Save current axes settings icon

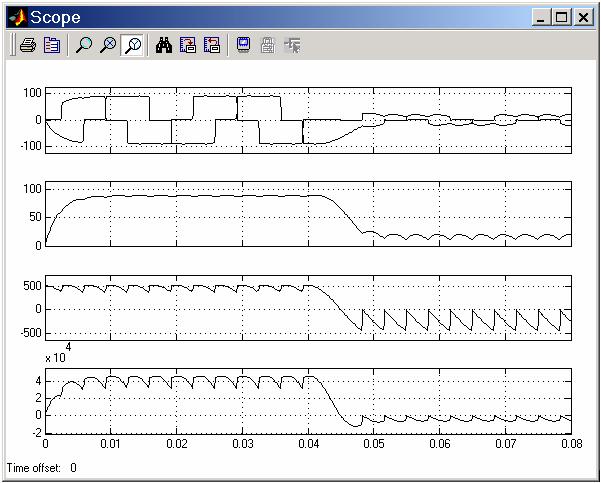tap(187, 45)
